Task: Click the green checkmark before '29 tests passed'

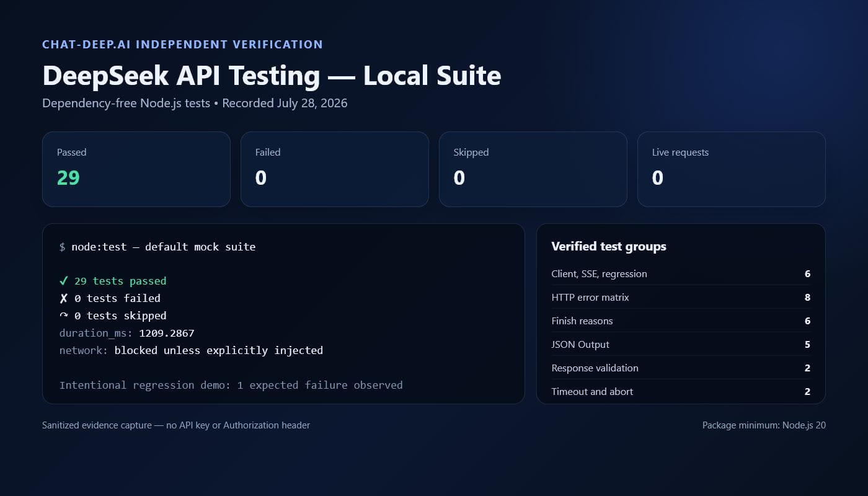Action: tap(64, 281)
